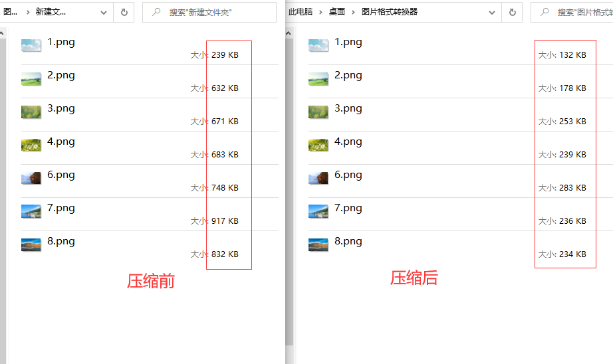Click file name 4.png in right window
Image resolution: width=613 pixels, height=364 pixels.
point(348,141)
